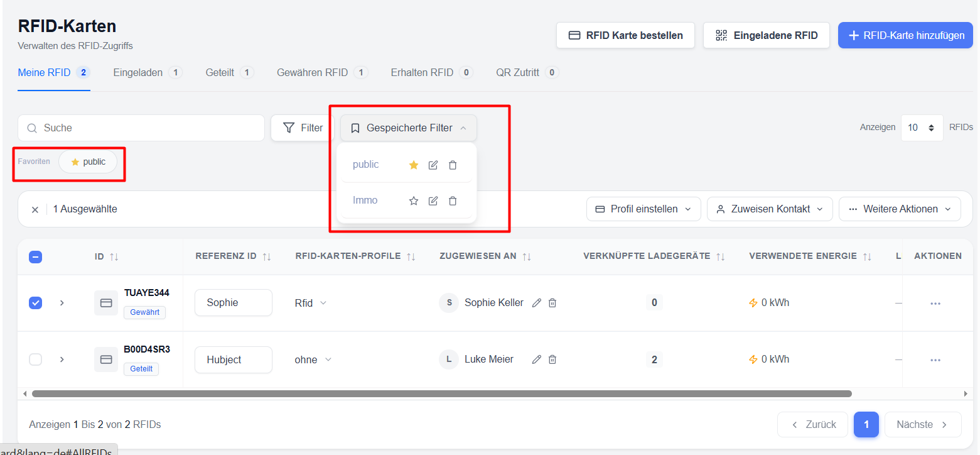Delete the Immo saved filter
Image resolution: width=980 pixels, height=455 pixels.
click(x=453, y=200)
